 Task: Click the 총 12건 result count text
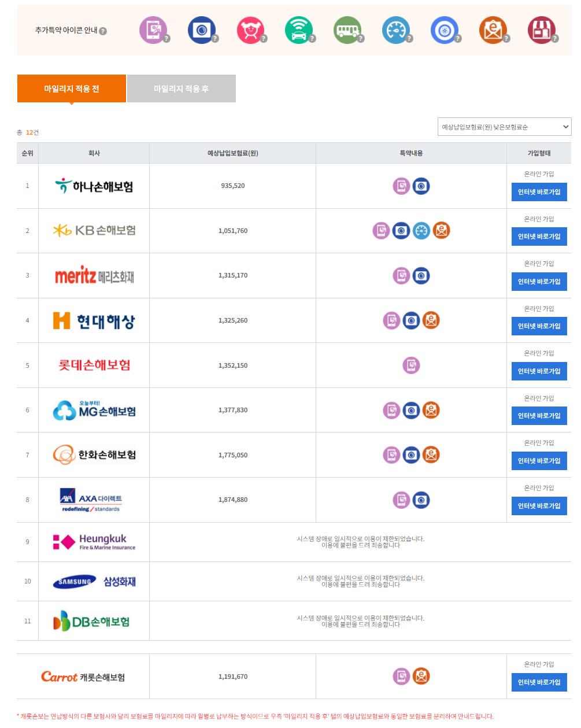point(28,132)
